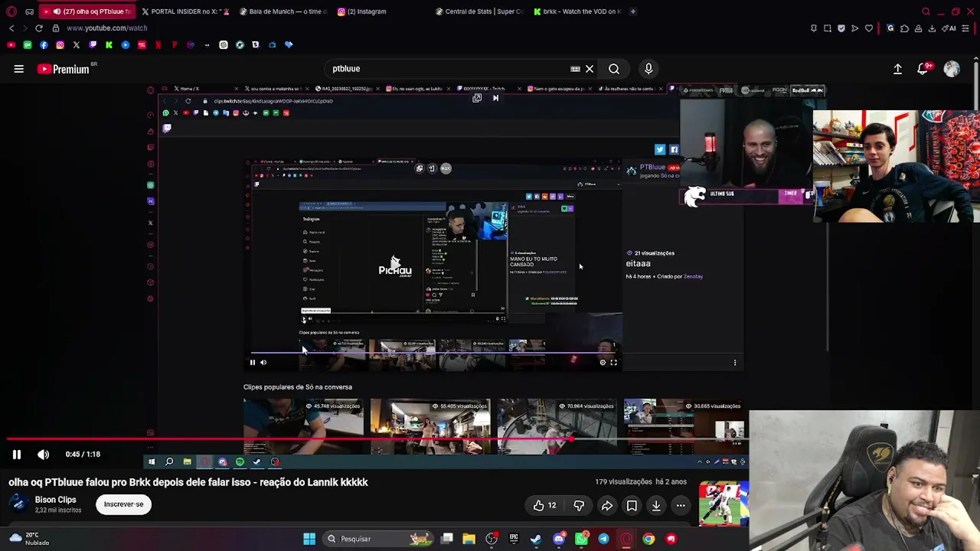
Task: Open the Windows Start menu
Action: coord(309,539)
